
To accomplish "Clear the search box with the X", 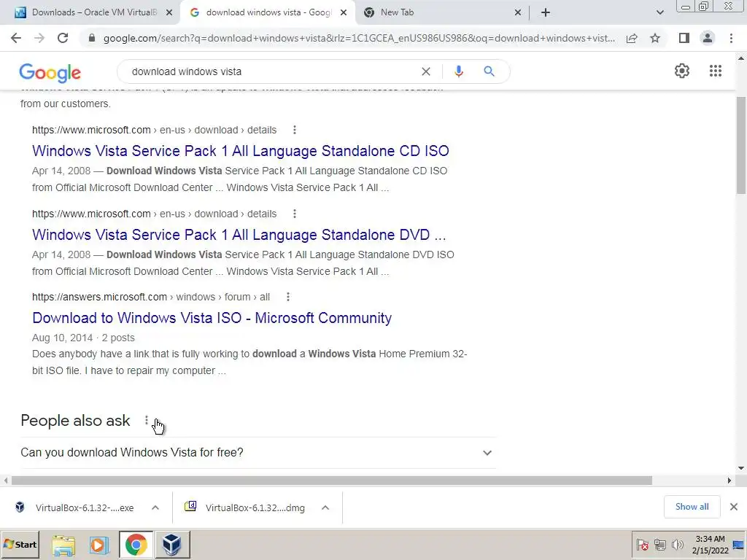I will click(426, 71).
